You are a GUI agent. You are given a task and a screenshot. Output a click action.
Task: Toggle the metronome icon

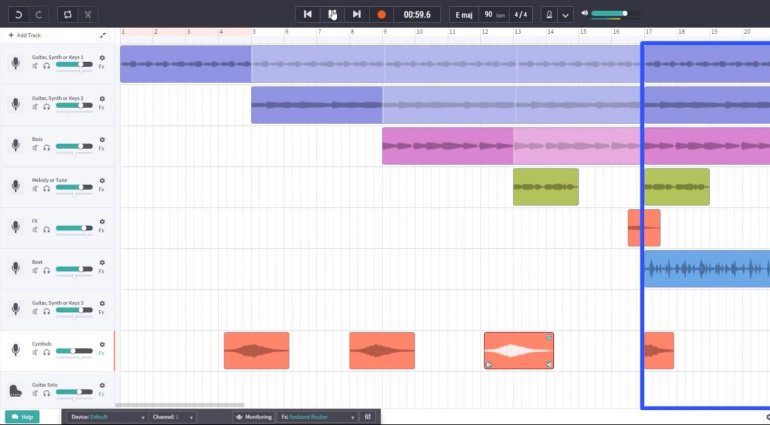tap(548, 15)
